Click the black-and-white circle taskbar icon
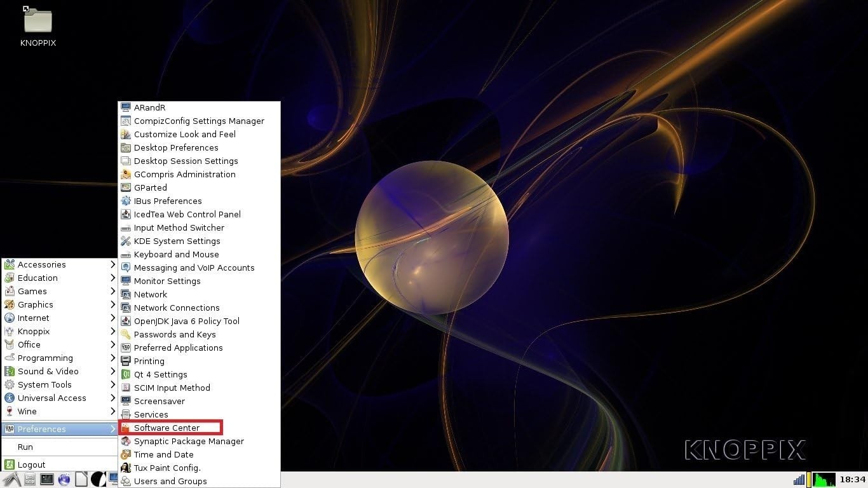 pos(98,480)
